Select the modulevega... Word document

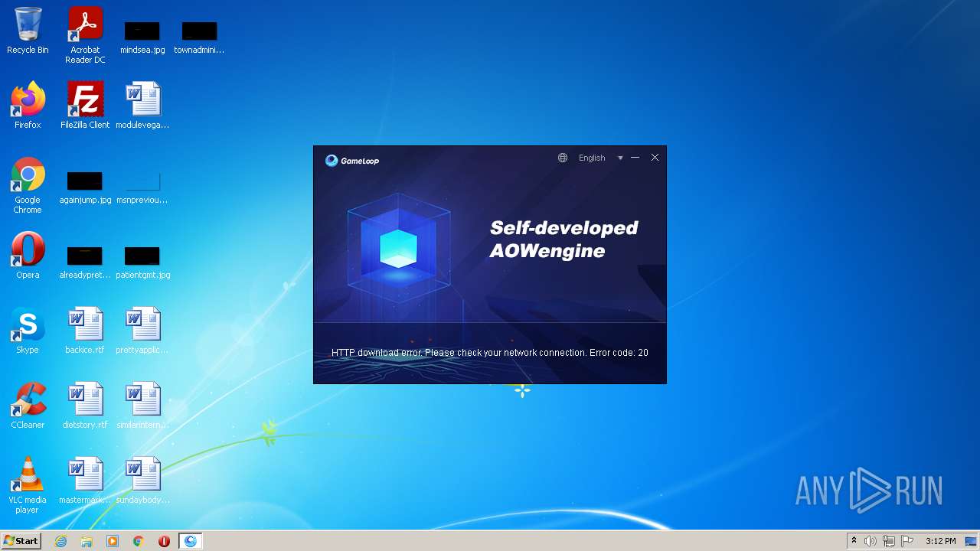click(142, 106)
